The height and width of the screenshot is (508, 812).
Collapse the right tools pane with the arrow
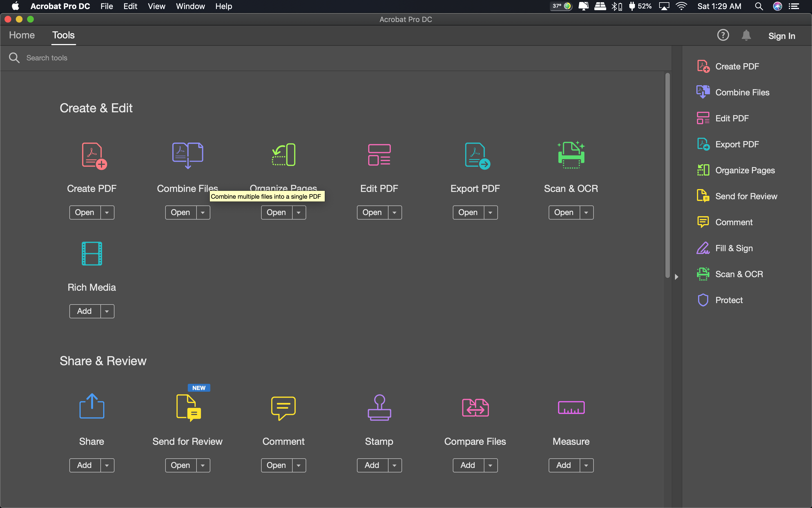pyautogui.click(x=676, y=277)
